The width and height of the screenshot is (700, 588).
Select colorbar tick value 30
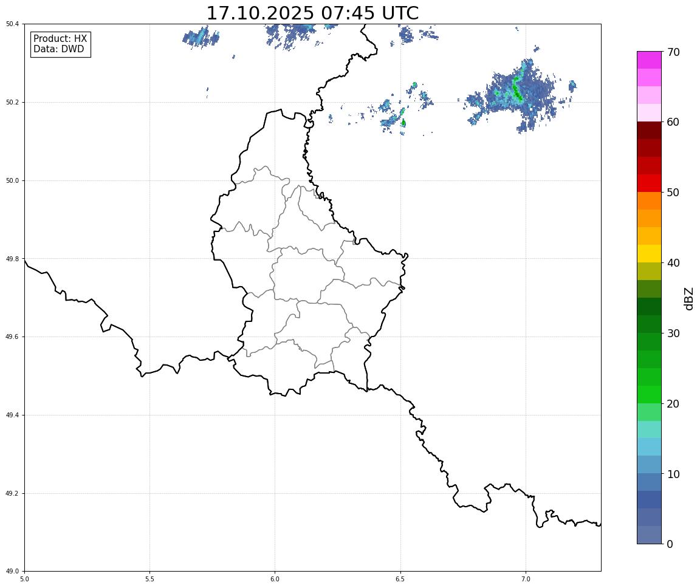click(673, 333)
